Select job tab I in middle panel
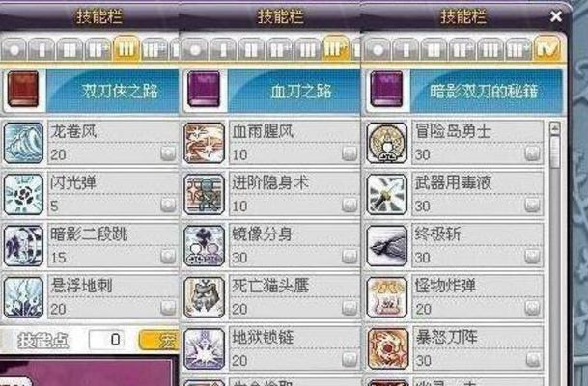The image size is (588, 386). 223,50
